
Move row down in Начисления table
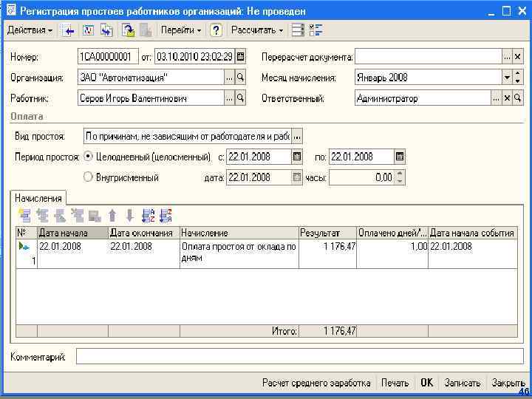pyautogui.click(x=129, y=216)
